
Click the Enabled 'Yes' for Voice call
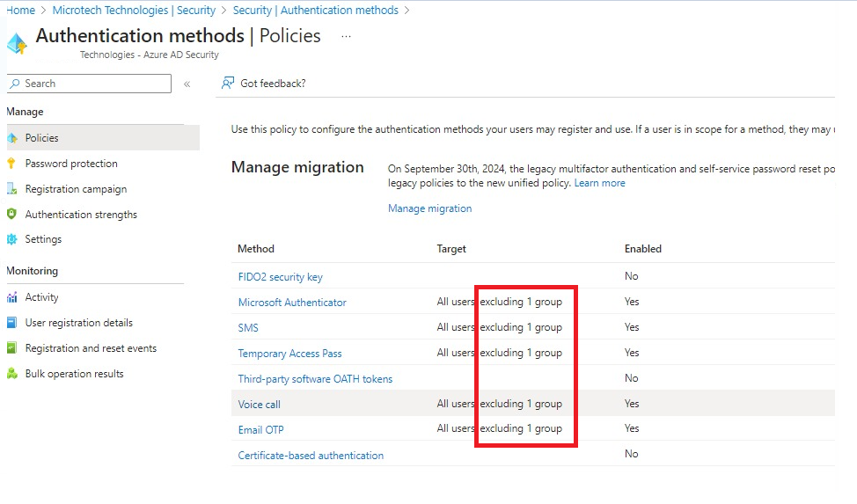pos(632,404)
